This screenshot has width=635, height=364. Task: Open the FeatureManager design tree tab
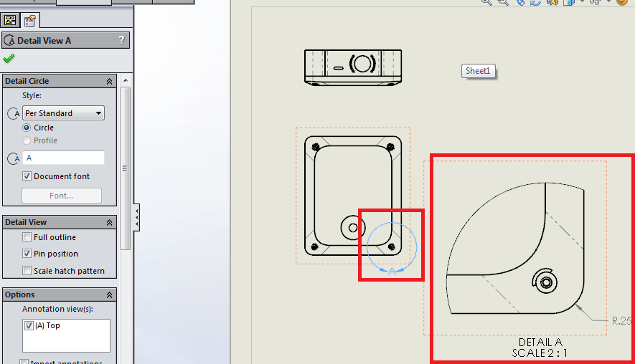click(x=11, y=20)
